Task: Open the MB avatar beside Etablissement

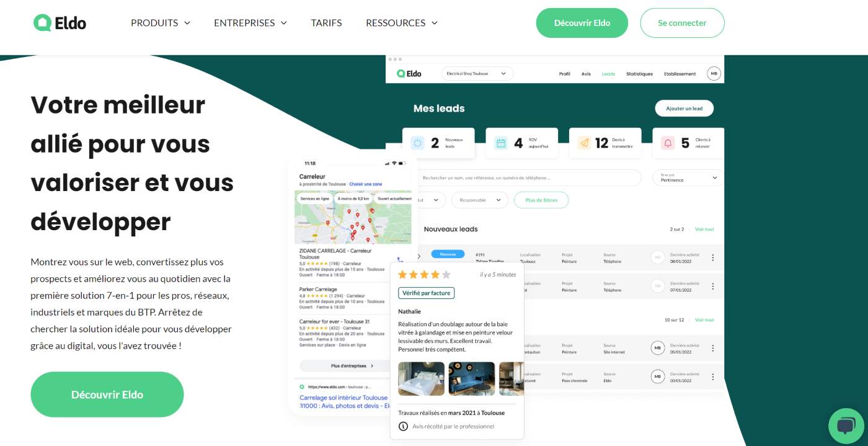Action: point(714,74)
